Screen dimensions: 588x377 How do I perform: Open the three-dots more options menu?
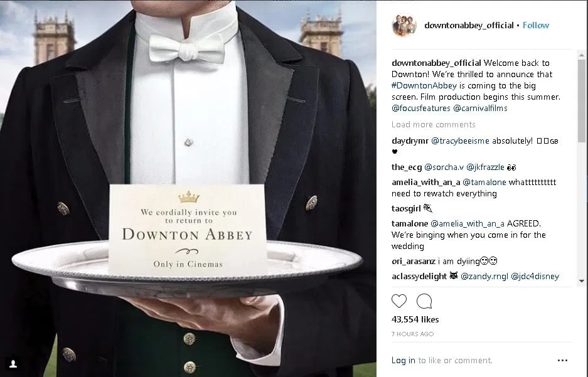[562, 361]
